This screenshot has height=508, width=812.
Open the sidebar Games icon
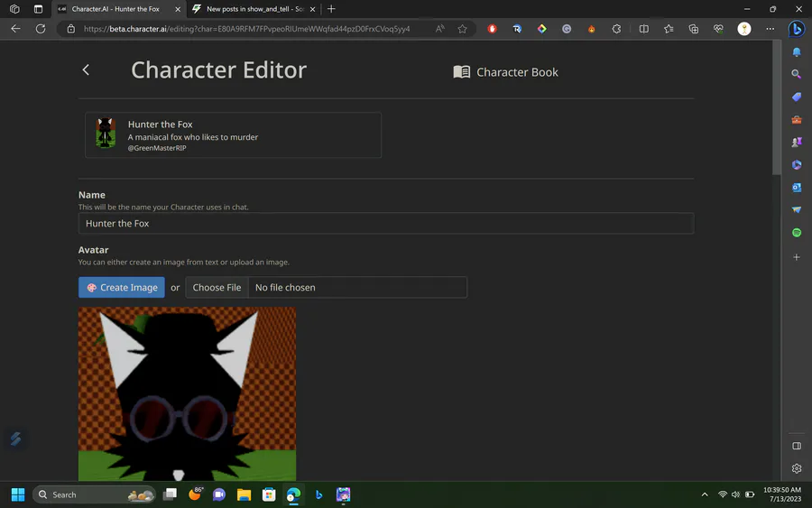pyautogui.click(x=797, y=142)
